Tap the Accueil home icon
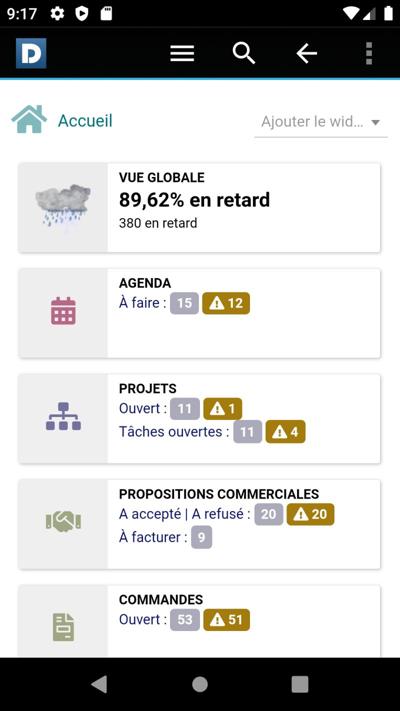Viewport: 400px width, 711px height. (x=29, y=119)
